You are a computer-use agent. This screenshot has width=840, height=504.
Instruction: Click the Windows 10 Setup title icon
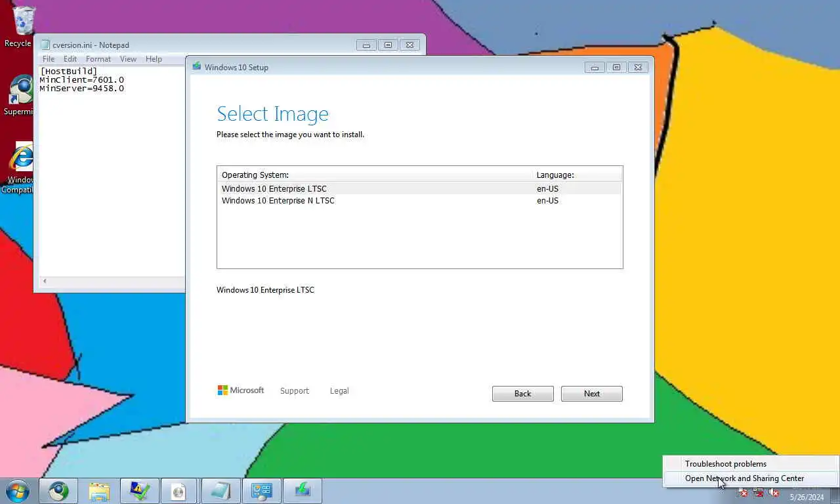pyautogui.click(x=197, y=67)
